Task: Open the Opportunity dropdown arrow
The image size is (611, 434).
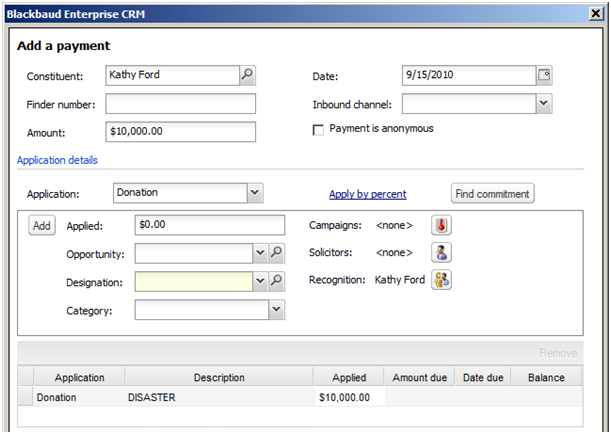Action: coord(261,253)
